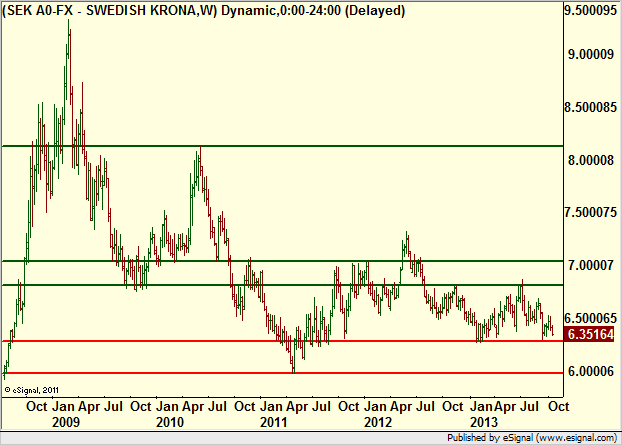Select the 7.500075 price axis label
This screenshot has height=445, width=622.
click(591, 212)
